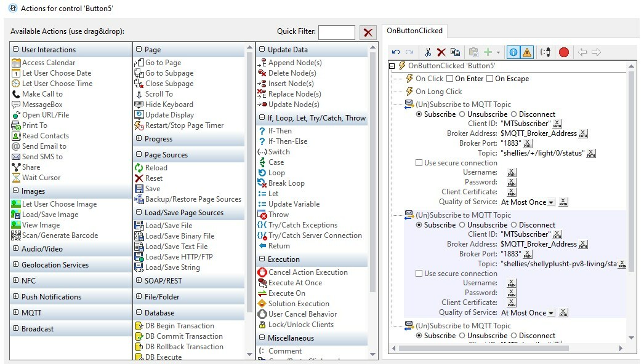Click the red record circle icon

[x=564, y=52]
